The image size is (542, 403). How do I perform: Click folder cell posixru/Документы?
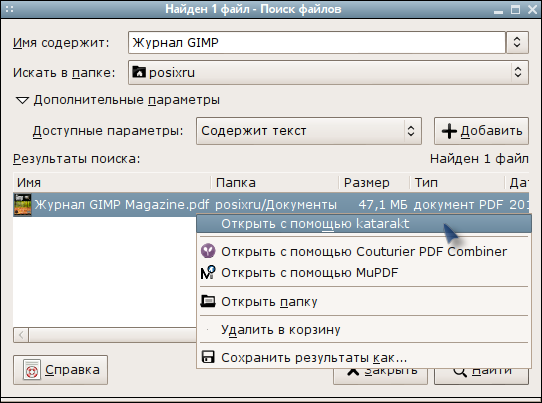[275, 205]
